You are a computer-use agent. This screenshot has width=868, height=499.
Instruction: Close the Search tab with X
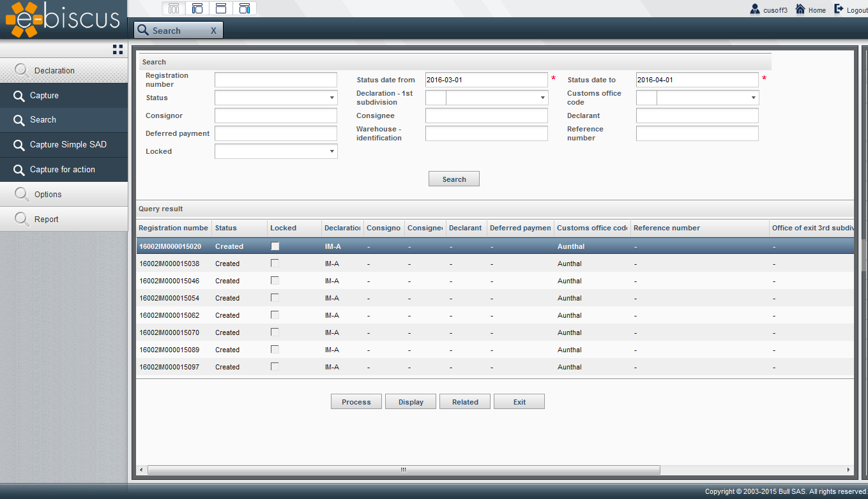[x=213, y=31]
